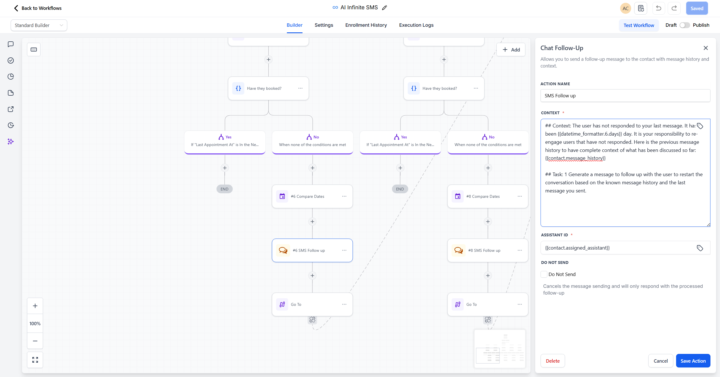720x377 pixels.
Task: Click the Action Name input field
Action: (x=625, y=96)
